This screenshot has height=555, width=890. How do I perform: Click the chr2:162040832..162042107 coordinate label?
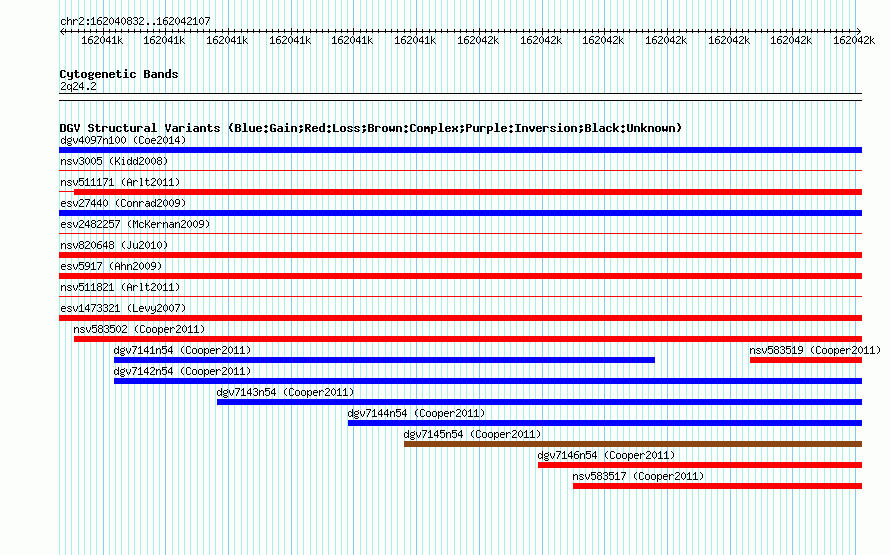point(135,21)
